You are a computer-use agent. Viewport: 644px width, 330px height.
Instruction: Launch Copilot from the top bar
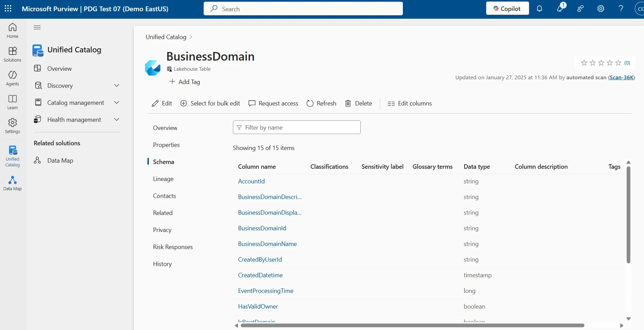(507, 8)
